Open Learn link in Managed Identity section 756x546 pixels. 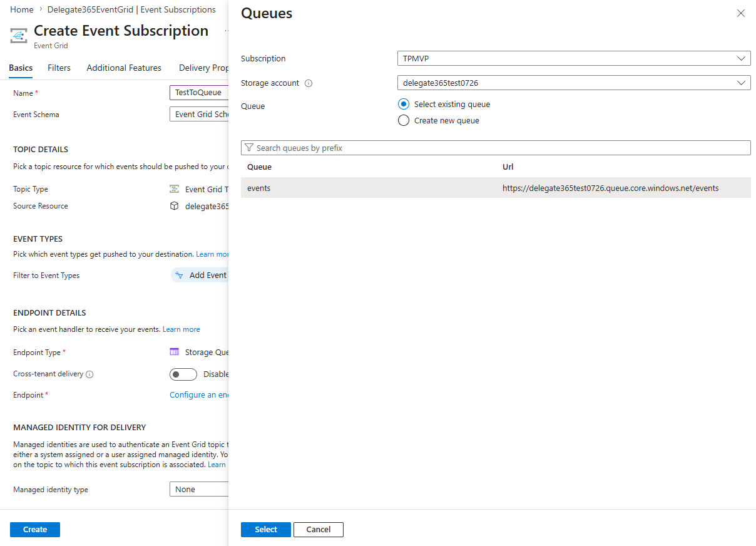(217, 465)
